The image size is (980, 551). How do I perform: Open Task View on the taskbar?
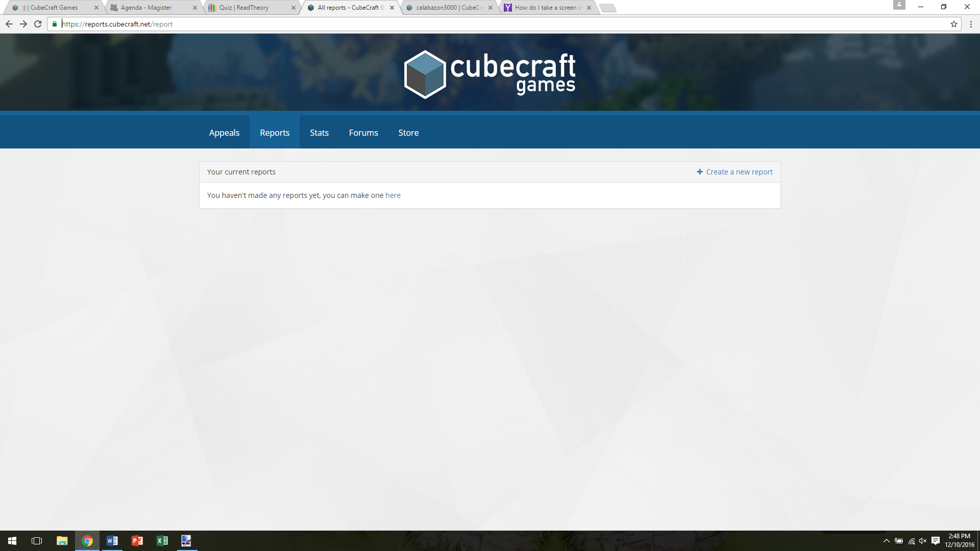[x=37, y=541]
